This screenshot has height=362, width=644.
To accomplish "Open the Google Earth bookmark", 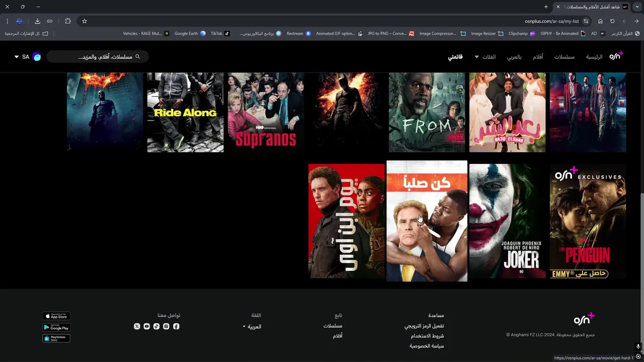I will tap(190, 34).
